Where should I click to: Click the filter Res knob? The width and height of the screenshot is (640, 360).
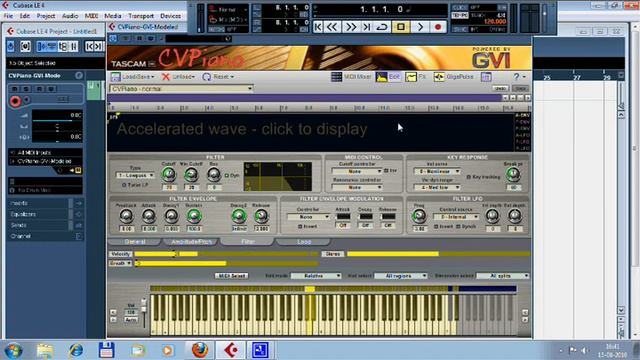pos(213,175)
